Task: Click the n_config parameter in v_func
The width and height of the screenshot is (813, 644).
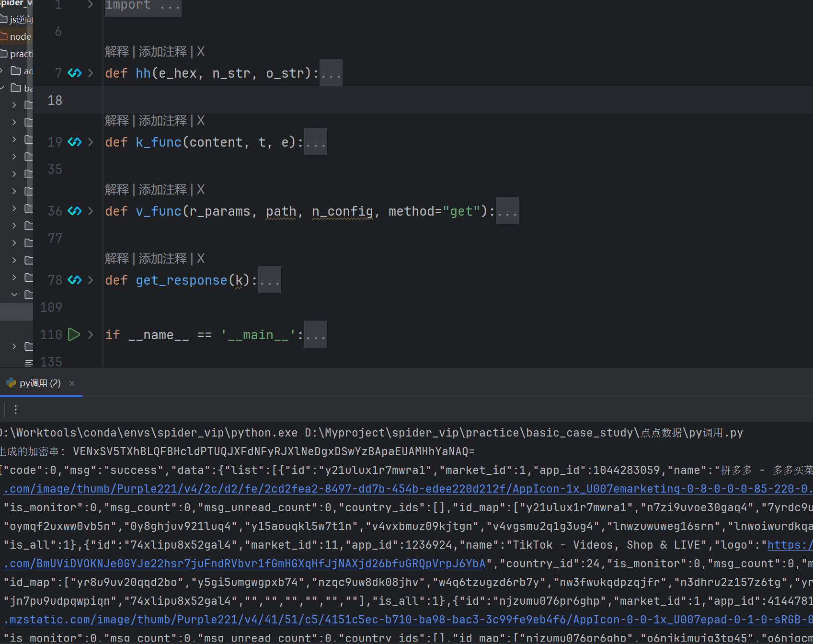Action: tap(343, 211)
